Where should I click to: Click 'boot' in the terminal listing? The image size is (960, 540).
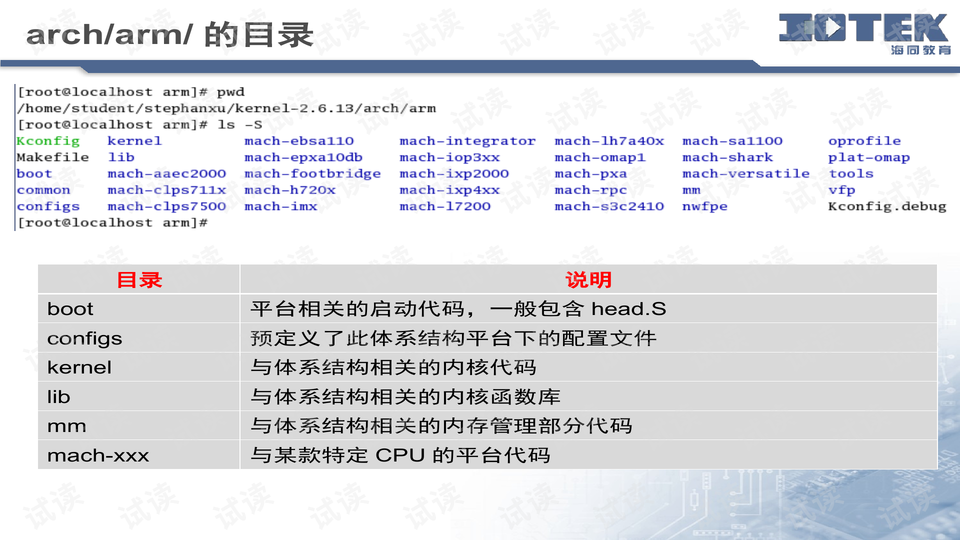pyautogui.click(x=34, y=174)
